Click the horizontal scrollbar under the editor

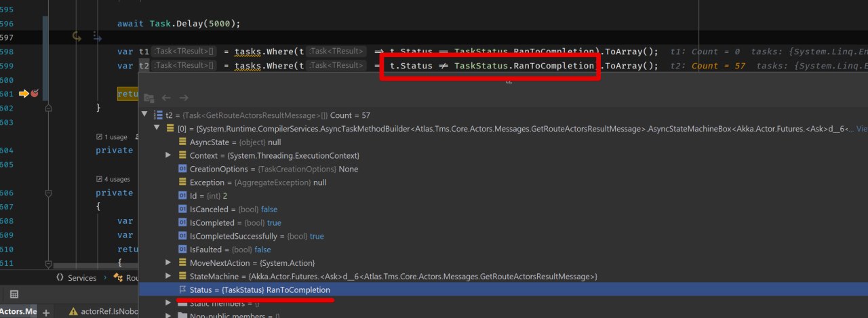pos(96,266)
